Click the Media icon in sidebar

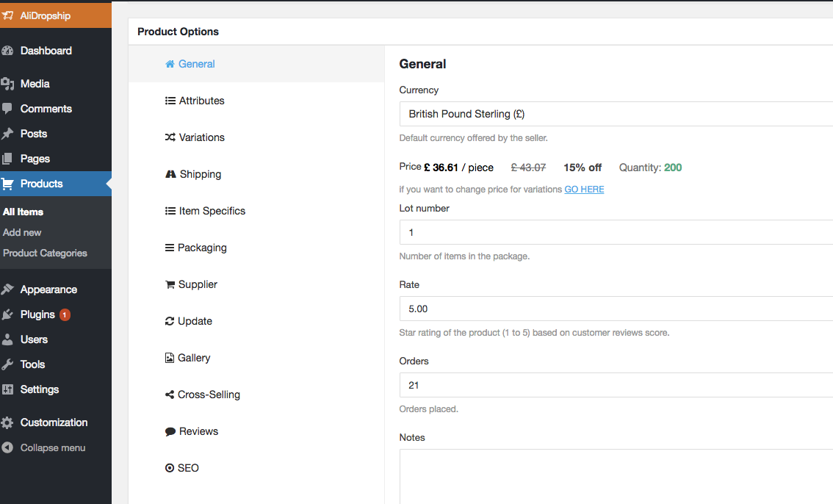7,83
